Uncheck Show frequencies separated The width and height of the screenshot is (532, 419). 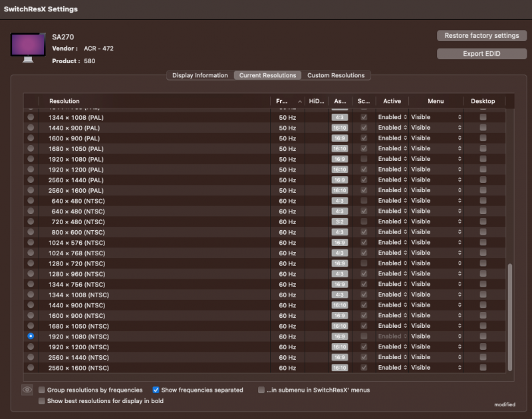[x=156, y=390]
